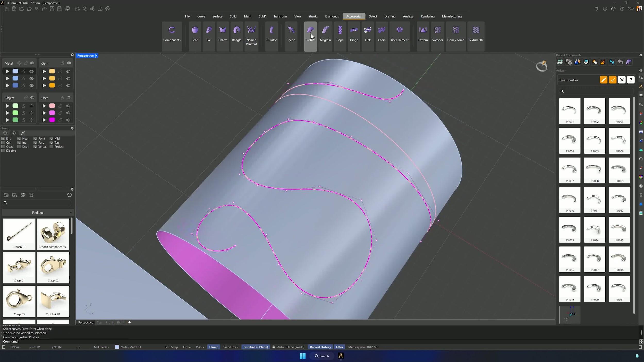Viewport: 644px width, 362px height.
Task: Switch to the Diamonds menu tab
Action: pyautogui.click(x=332, y=16)
